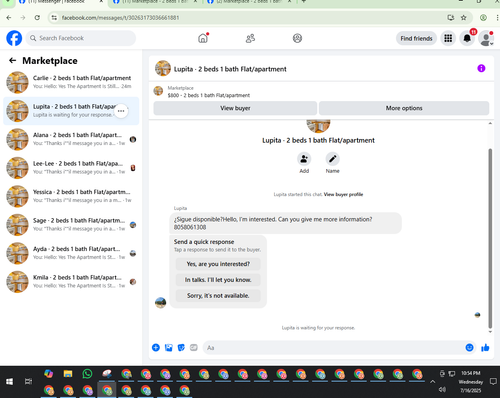The height and width of the screenshot is (398, 500).
Task: Open Lee-Lee conversation
Action: tap(71, 168)
